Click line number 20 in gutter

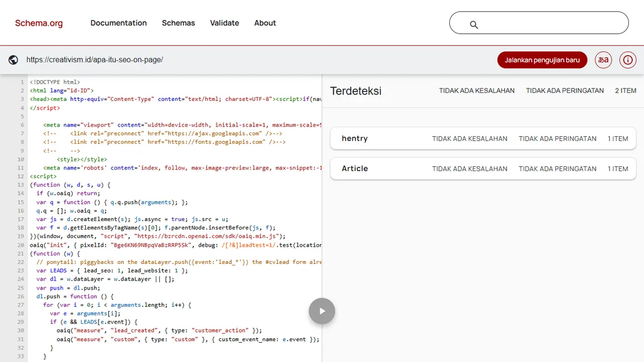point(20,245)
